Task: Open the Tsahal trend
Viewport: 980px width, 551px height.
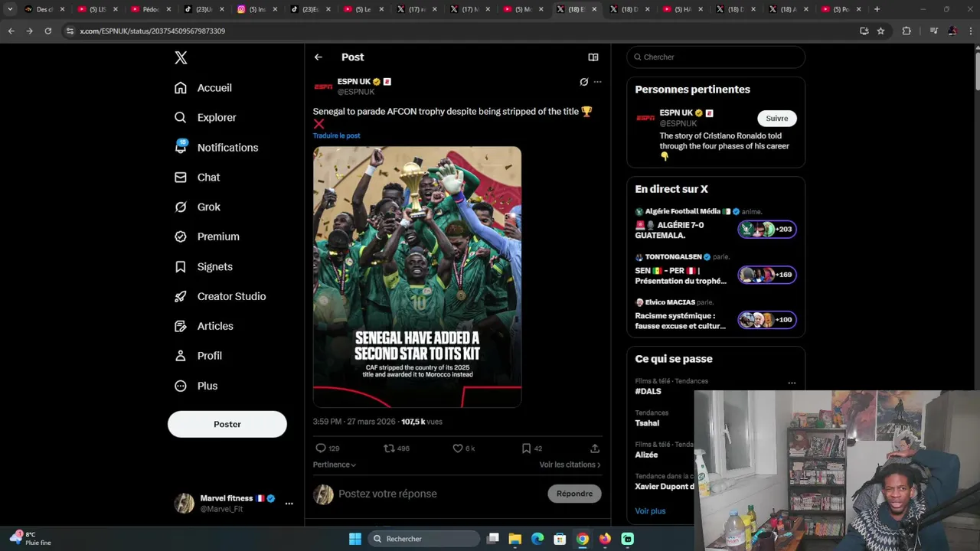Action: (647, 423)
